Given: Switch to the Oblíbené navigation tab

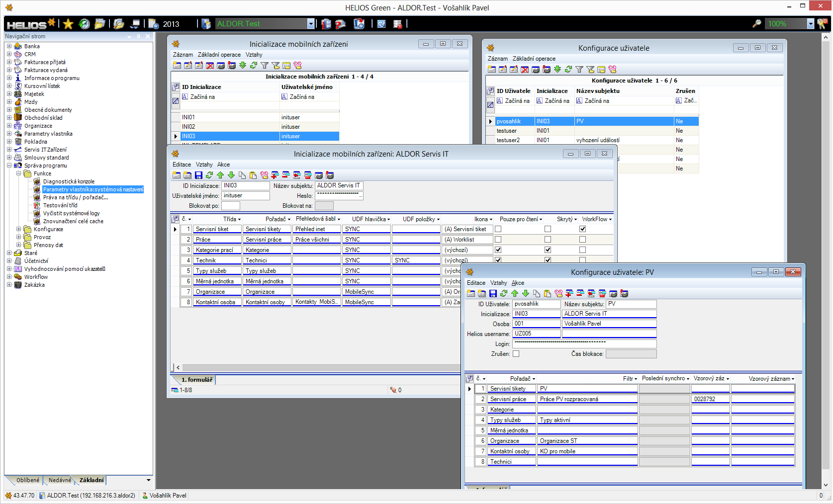Looking at the screenshot, I should (27, 480).
